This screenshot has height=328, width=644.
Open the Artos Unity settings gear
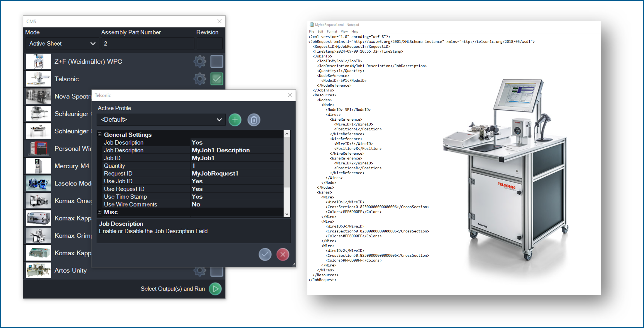click(x=200, y=271)
